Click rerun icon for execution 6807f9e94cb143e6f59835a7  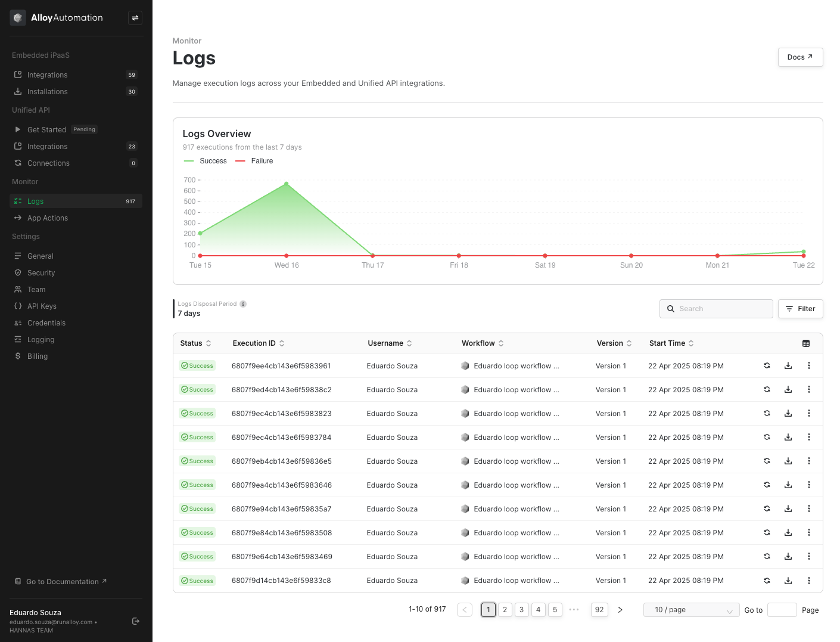point(767,508)
